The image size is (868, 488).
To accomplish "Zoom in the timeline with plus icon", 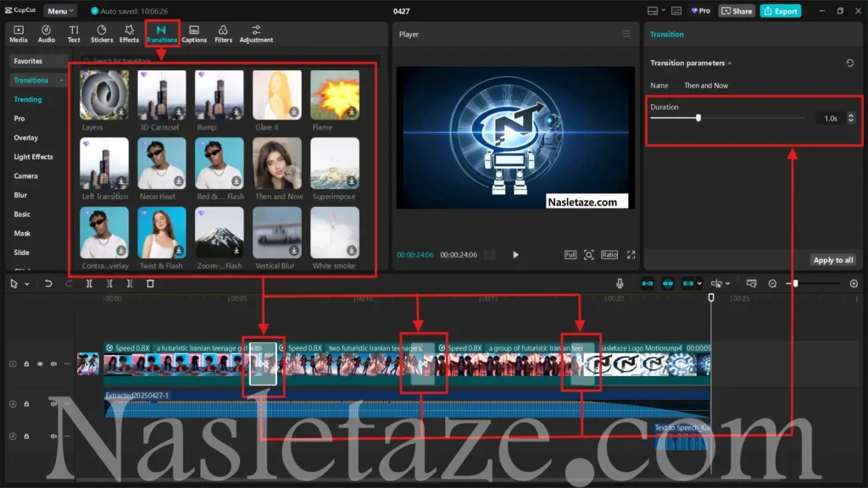I will tap(854, 283).
